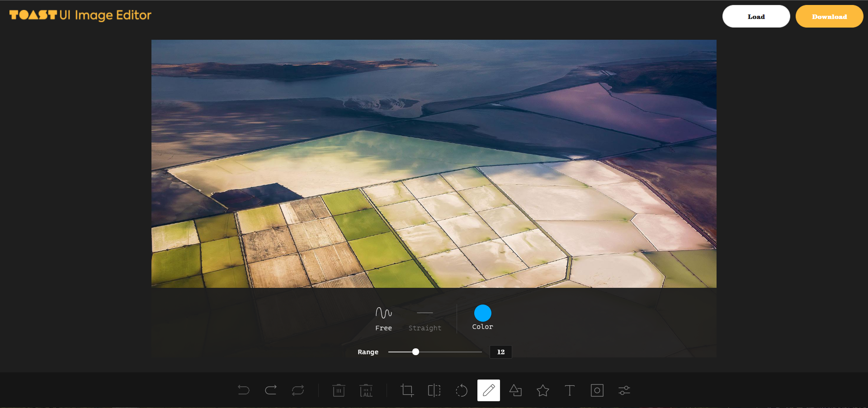868x408 pixels.
Task: Click the Download button
Action: pyautogui.click(x=830, y=17)
